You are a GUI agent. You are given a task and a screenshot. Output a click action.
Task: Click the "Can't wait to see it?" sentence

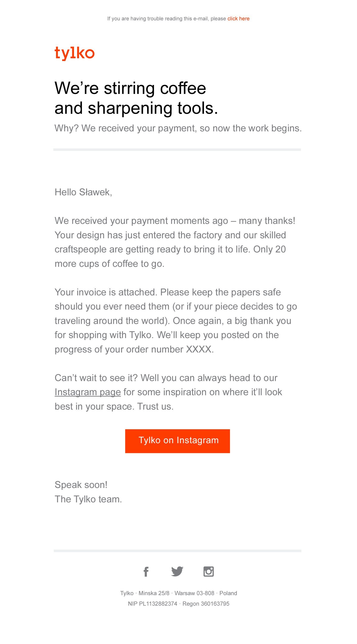(x=166, y=378)
